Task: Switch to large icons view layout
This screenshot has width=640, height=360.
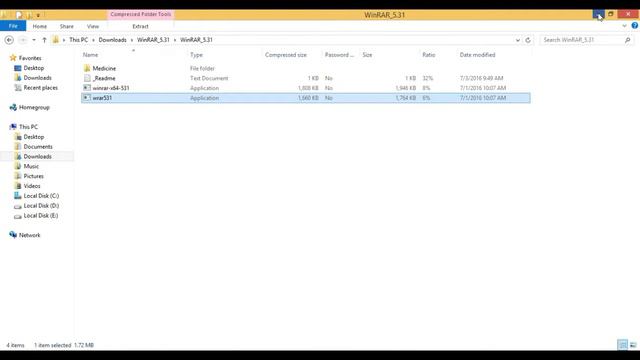Action: [633, 345]
